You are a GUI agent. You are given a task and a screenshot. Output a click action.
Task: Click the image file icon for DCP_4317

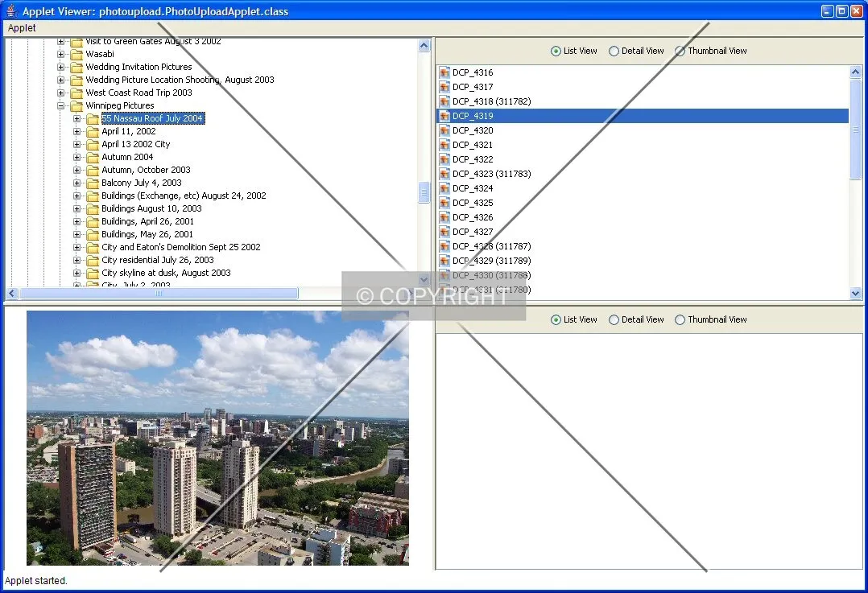coord(444,87)
